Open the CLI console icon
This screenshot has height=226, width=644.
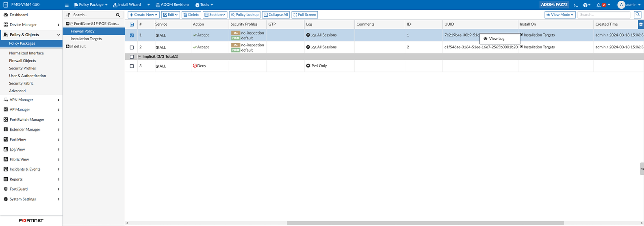(576, 5)
